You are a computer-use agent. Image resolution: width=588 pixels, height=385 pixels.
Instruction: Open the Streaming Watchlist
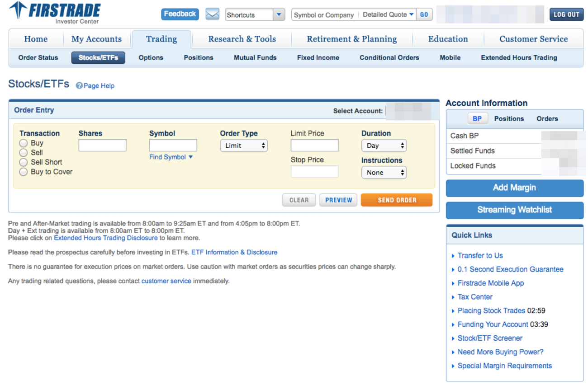pos(515,210)
